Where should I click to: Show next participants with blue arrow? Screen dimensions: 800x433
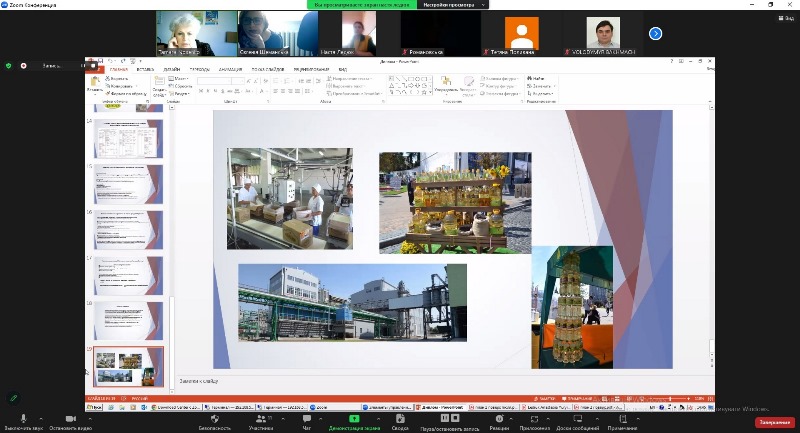pos(656,33)
